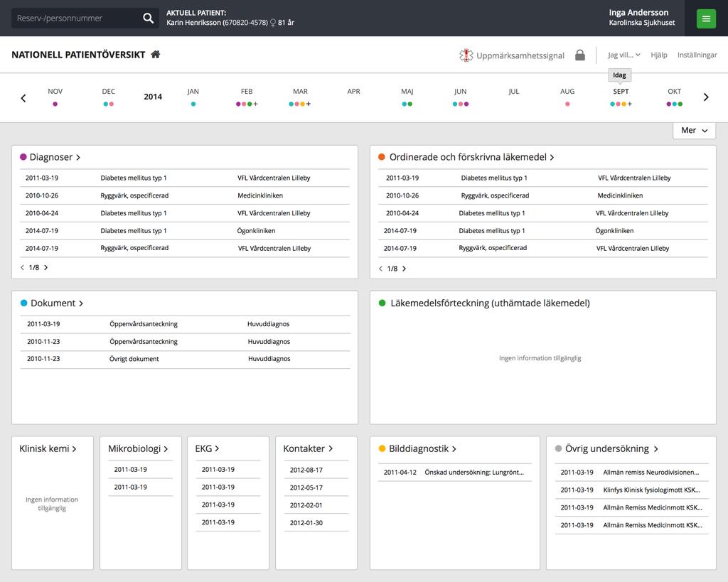Open Bilddiagnostik entry 2011-04-12 Lungrönt

pos(454,472)
